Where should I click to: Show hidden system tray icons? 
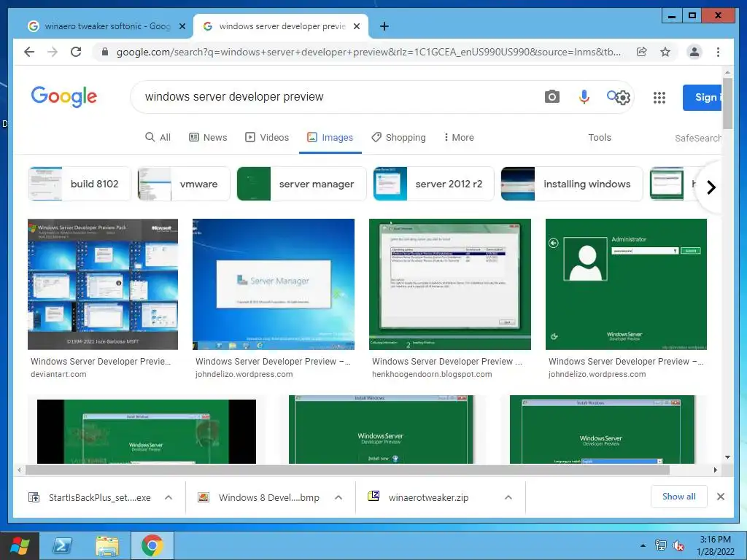click(x=643, y=545)
